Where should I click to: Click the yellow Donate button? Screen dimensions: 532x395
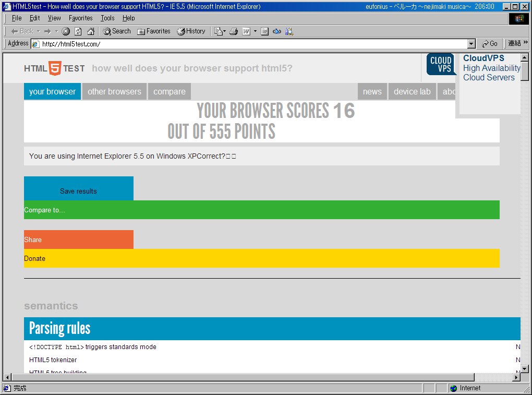(262, 258)
